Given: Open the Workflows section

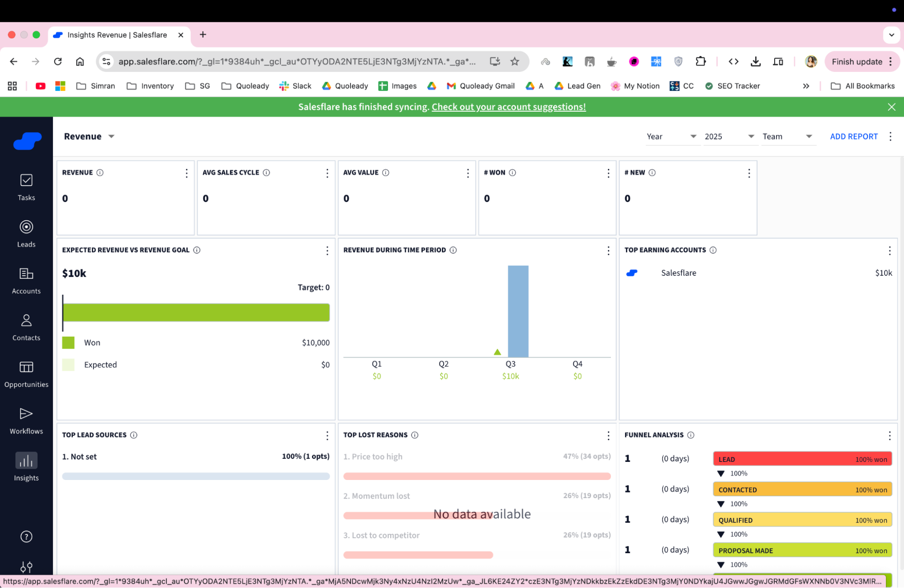Looking at the screenshot, I should pos(26,419).
